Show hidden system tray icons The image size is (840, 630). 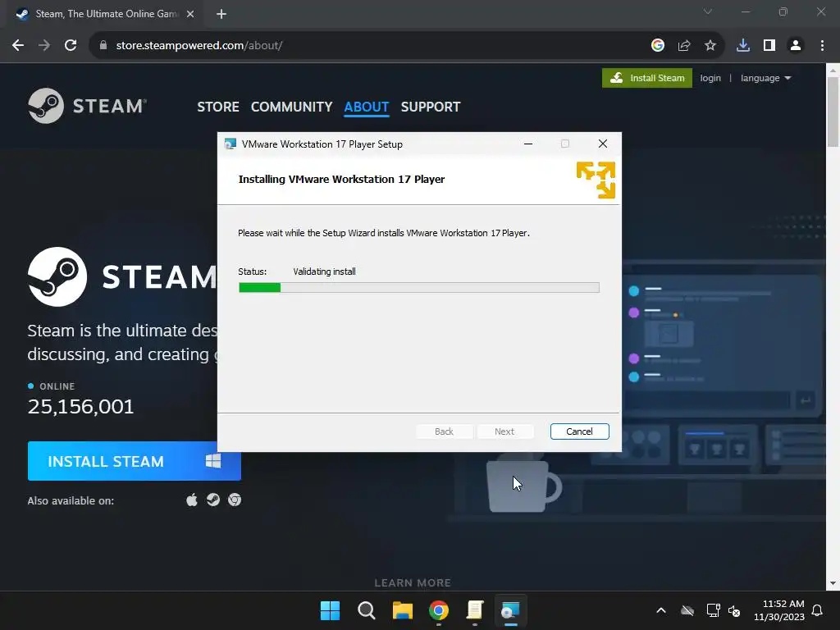(x=661, y=610)
